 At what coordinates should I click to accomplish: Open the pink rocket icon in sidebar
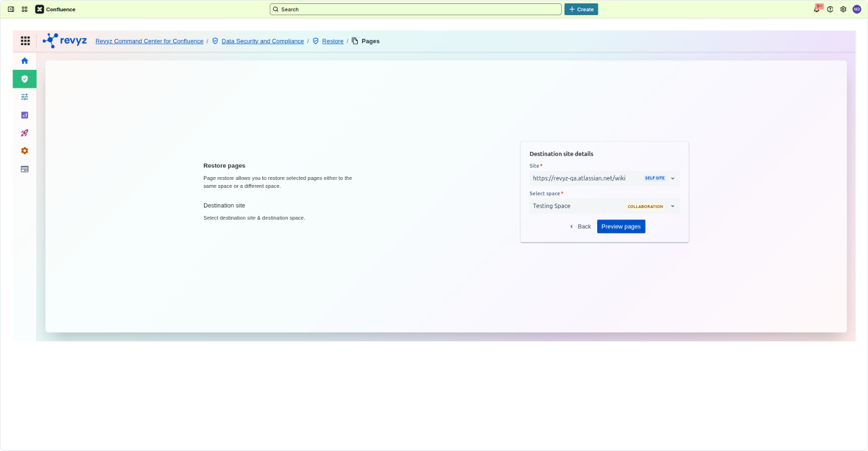coord(25,133)
